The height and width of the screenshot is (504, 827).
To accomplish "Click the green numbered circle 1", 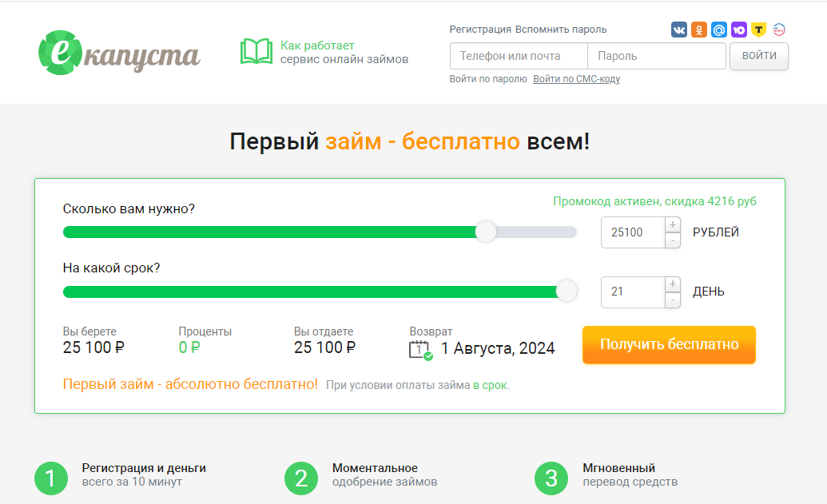I will [x=51, y=479].
